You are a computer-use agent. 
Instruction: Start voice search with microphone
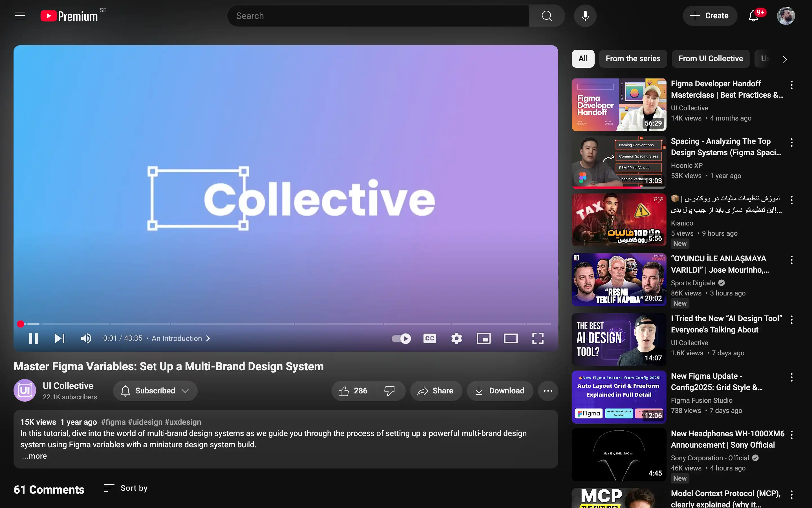[x=585, y=16]
